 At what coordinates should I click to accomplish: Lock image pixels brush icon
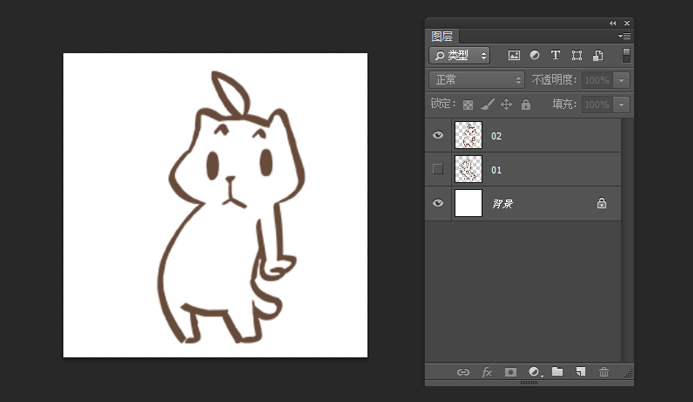(487, 104)
